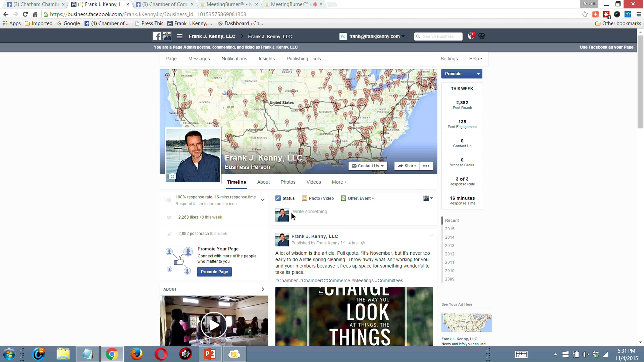Open the Contact Us dropdown
Viewport: 644px width, 362px height.
point(368,166)
